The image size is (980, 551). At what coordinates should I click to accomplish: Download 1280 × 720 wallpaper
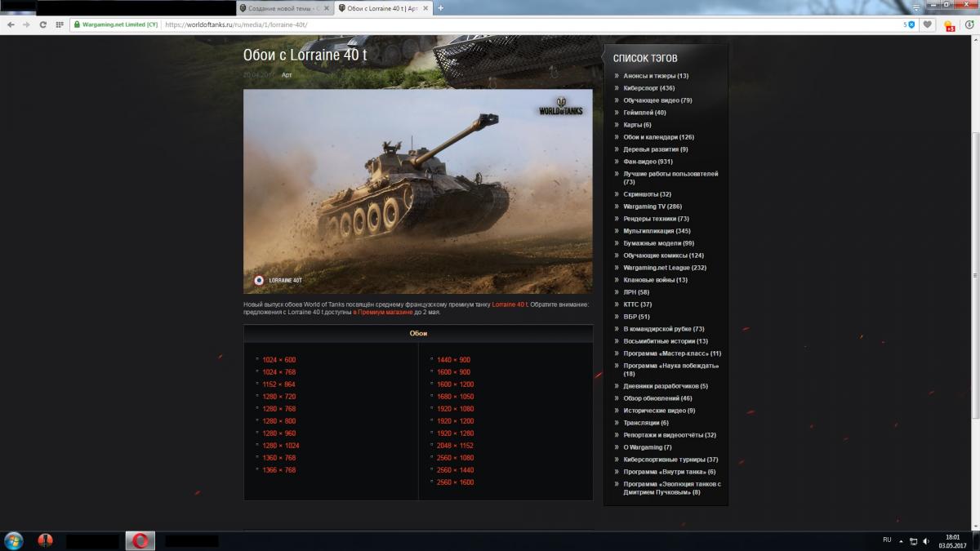pos(278,397)
